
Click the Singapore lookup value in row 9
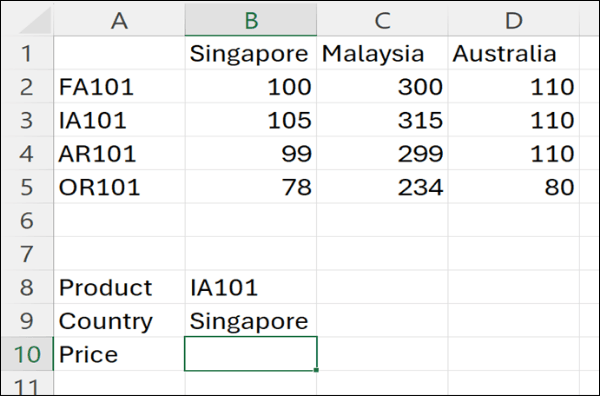tap(251, 321)
